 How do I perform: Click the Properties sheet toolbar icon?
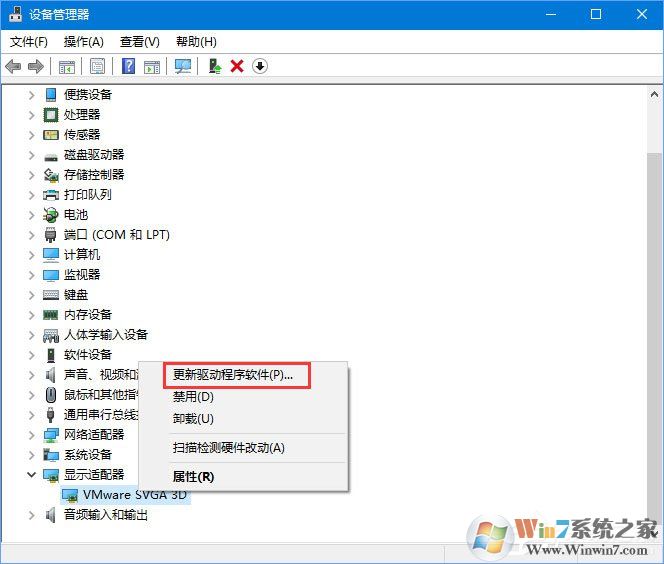(97, 66)
